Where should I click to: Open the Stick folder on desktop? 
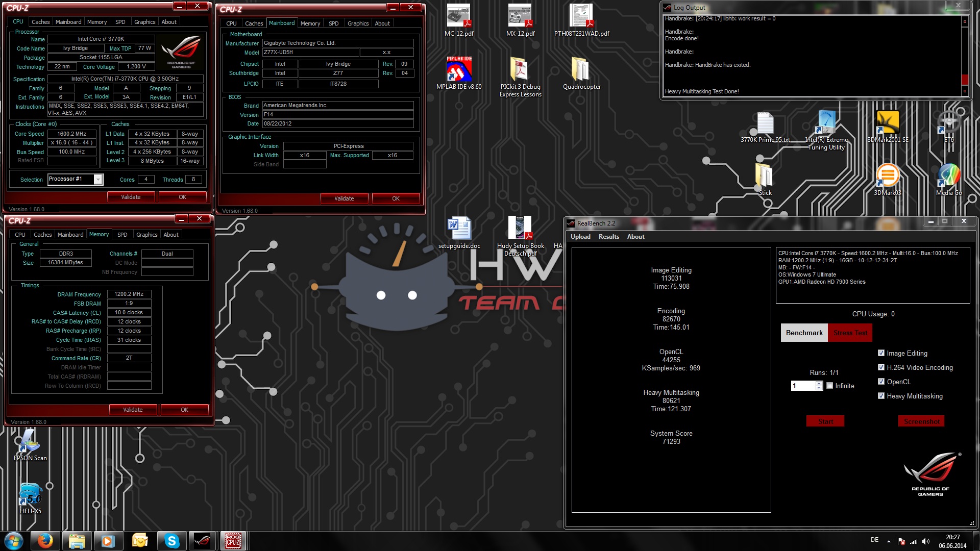[765, 180]
